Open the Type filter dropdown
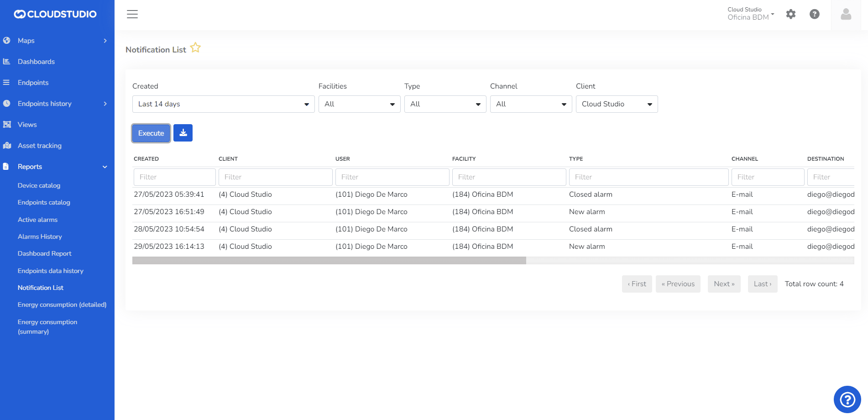Screen dimensions: 868x420 [x=445, y=104]
